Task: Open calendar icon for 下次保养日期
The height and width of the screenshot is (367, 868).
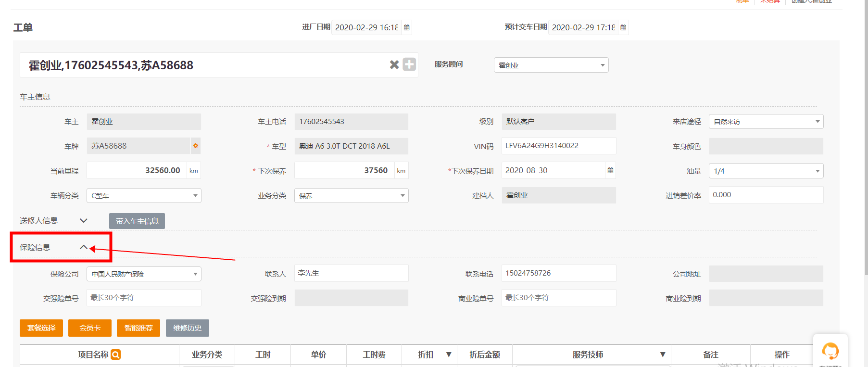Action: [x=610, y=170]
